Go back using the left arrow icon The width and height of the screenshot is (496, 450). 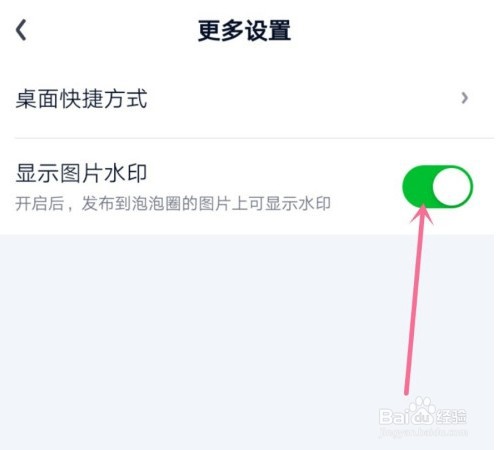coord(21,30)
